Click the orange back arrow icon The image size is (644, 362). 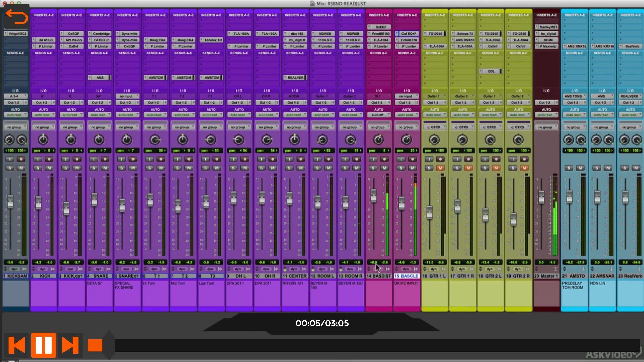point(16,17)
